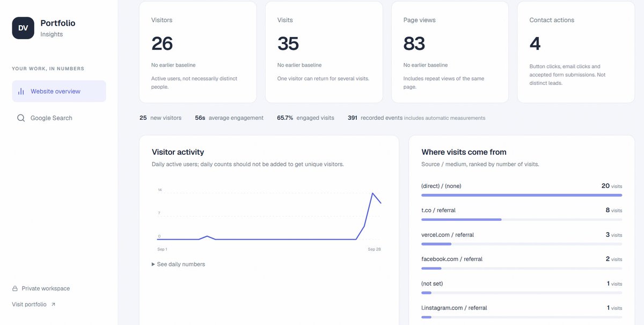Select the Visits card showing 35

(x=324, y=52)
